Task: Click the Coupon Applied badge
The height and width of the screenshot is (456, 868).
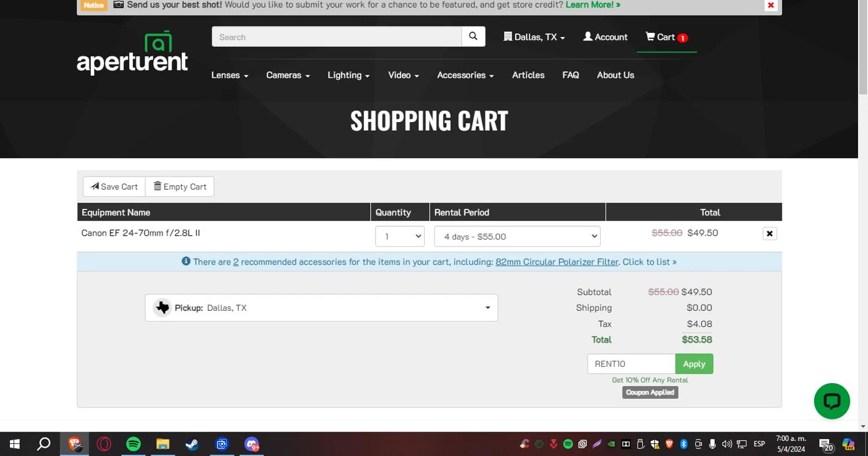Action: click(x=650, y=392)
